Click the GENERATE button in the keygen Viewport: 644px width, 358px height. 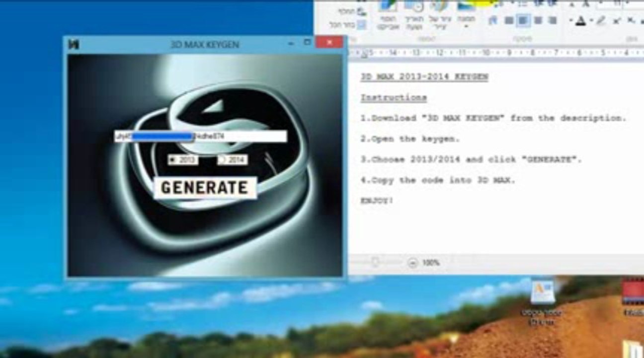(x=205, y=187)
